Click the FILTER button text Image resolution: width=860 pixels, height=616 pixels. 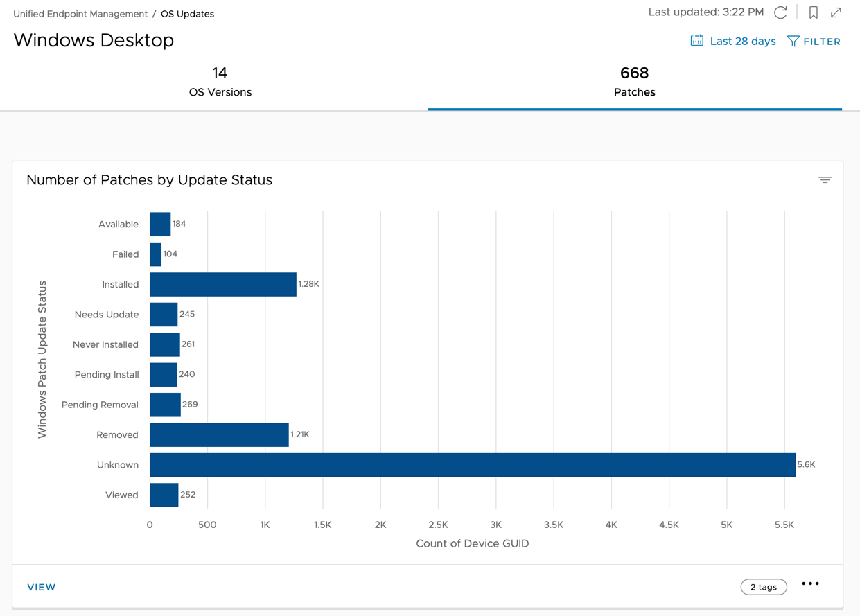click(x=822, y=42)
